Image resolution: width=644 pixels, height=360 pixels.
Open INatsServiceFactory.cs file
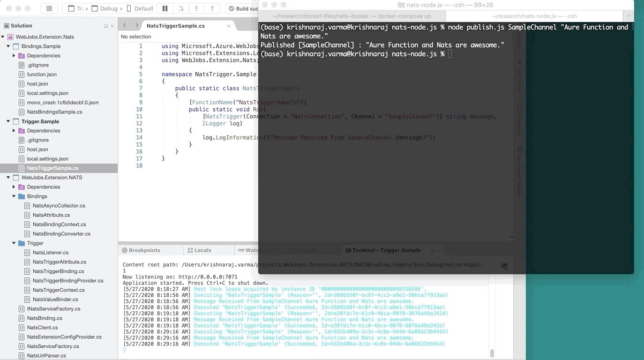(53, 309)
